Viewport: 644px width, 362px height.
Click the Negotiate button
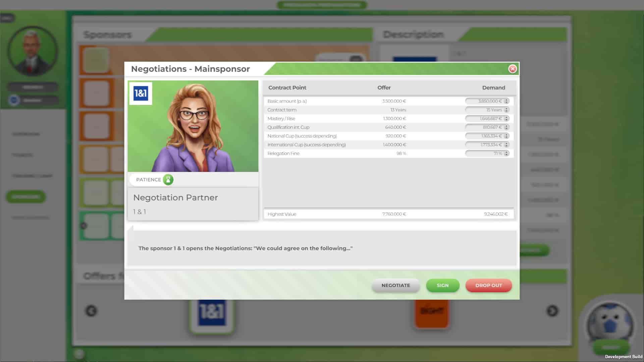click(x=395, y=285)
